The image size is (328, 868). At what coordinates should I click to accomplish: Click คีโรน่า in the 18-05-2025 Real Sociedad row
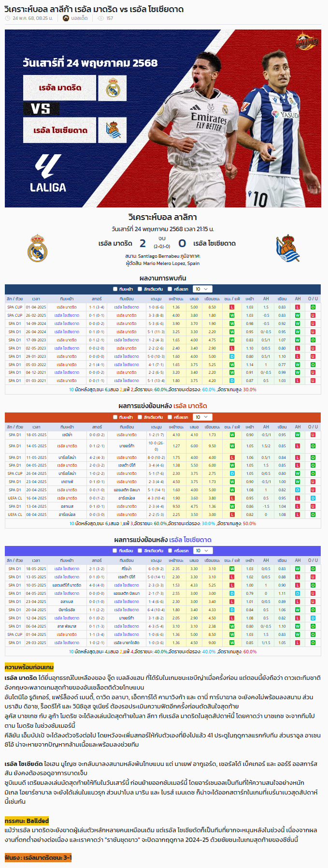[x=127, y=569]
